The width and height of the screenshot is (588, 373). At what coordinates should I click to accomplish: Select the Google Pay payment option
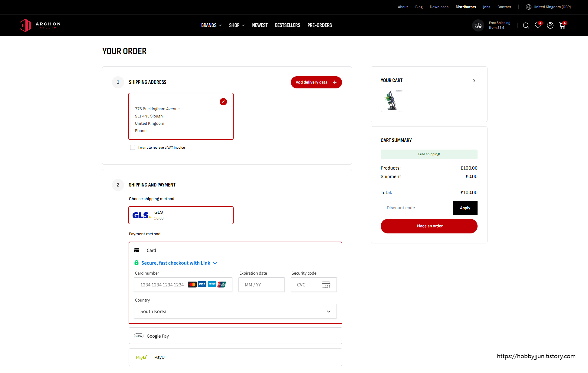235,336
